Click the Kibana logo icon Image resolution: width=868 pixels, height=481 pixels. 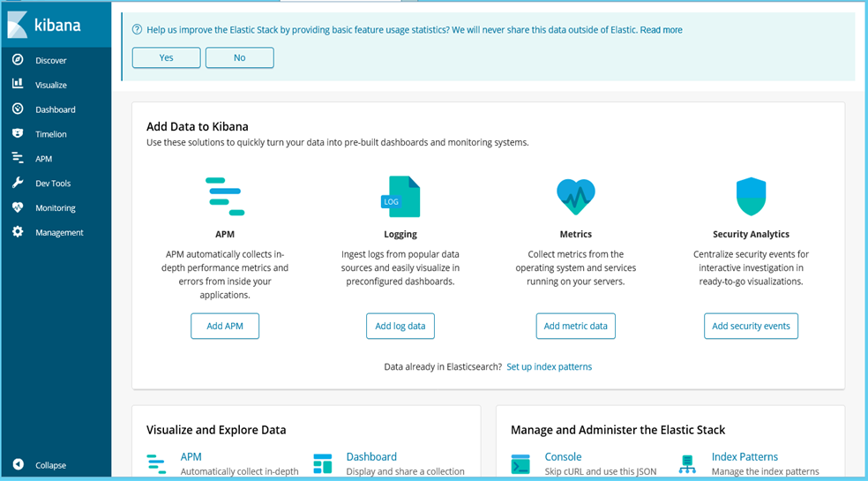pos(17,25)
